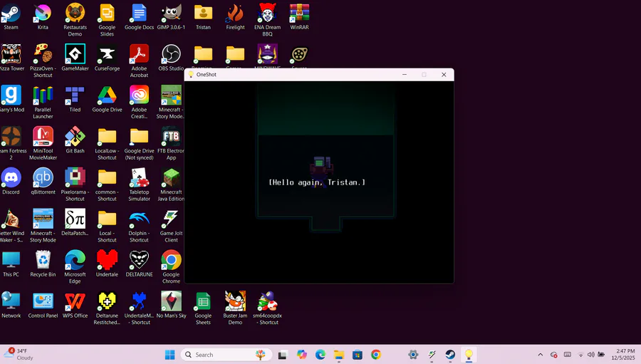Select the sm64coopdx shortcut icon
Image resolution: width=641 pixels, height=364 pixels.
point(267,308)
